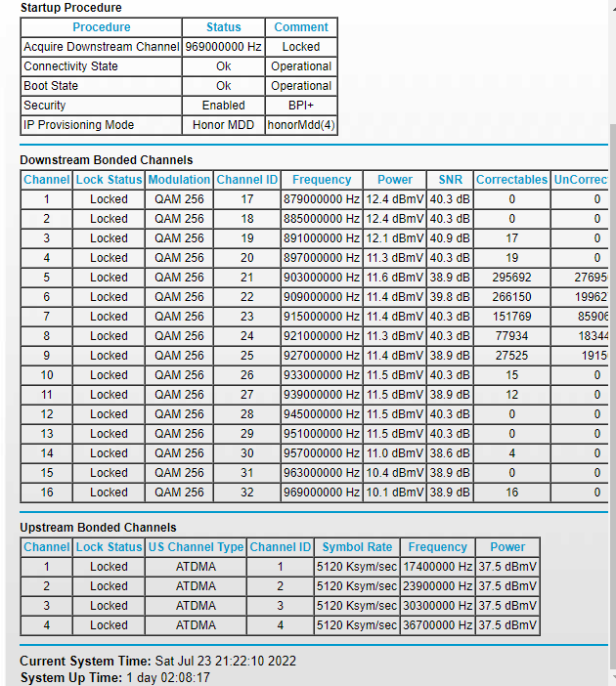This screenshot has height=686, width=616.
Task: Select upstream frequency 30300000 Hz
Action: coord(437,606)
